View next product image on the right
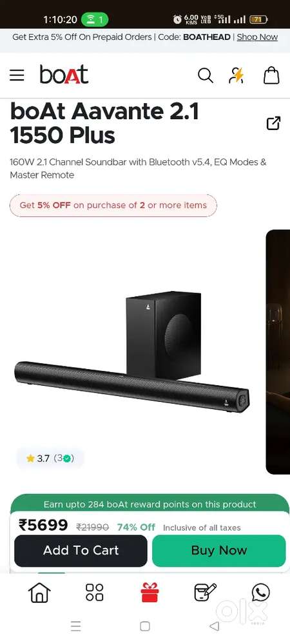 click(278, 352)
